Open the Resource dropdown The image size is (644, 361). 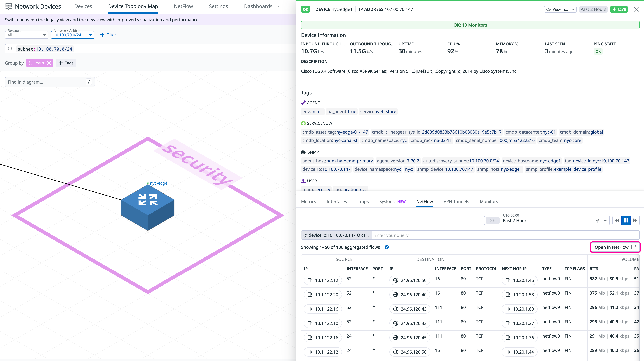[x=26, y=35]
